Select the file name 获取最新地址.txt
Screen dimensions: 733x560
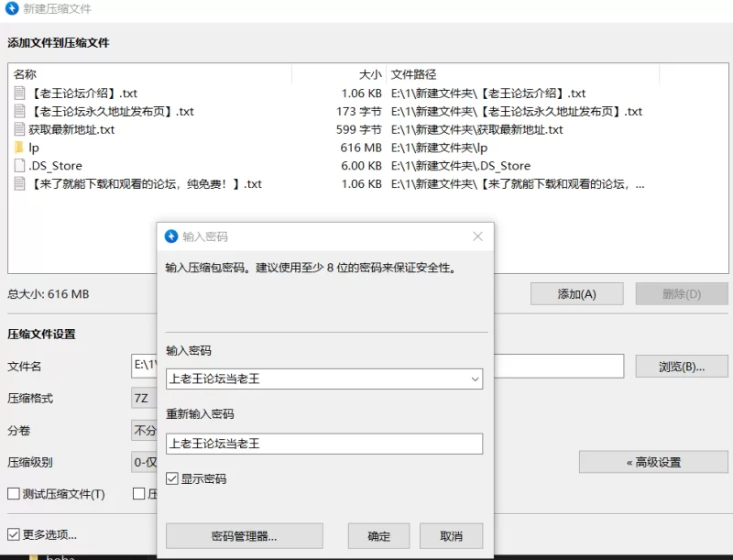click(x=71, y=129)
